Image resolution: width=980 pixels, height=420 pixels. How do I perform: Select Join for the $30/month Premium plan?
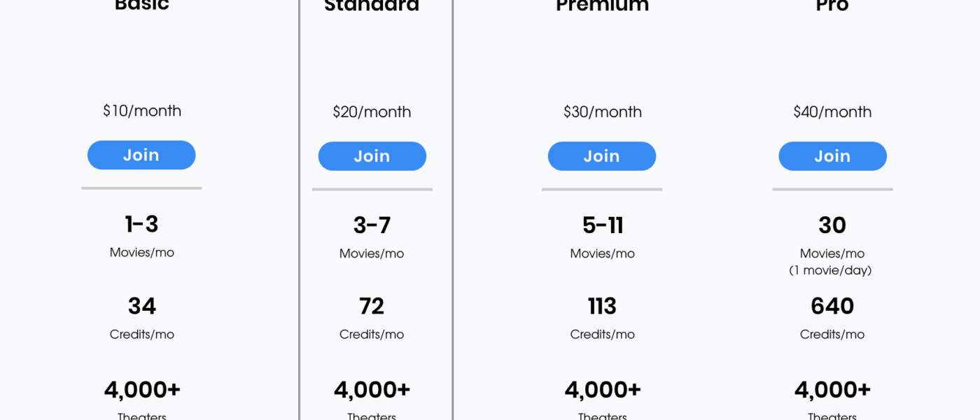[x=601, y=156]
